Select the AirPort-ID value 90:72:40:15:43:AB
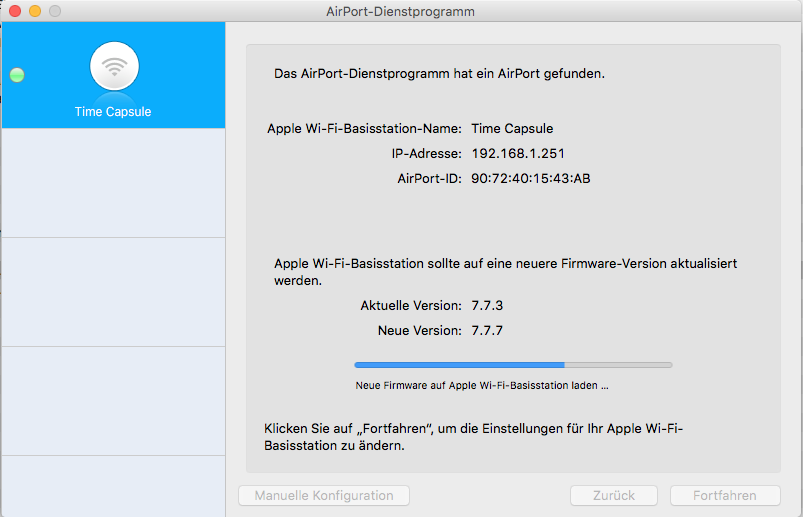This screenshot has width=803, height=517. [x=531, y=179]
